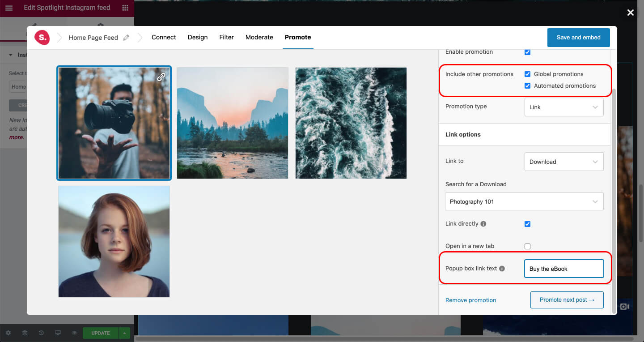Open Search for a Download dropdown
This screenshot has width=644, height=342.
(x=524, y=201)
